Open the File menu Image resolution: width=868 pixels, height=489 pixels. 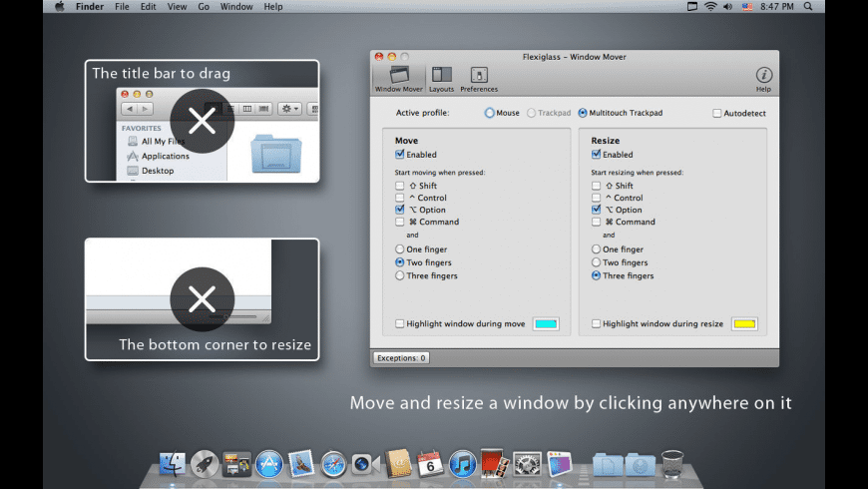[x=122, y=7]
